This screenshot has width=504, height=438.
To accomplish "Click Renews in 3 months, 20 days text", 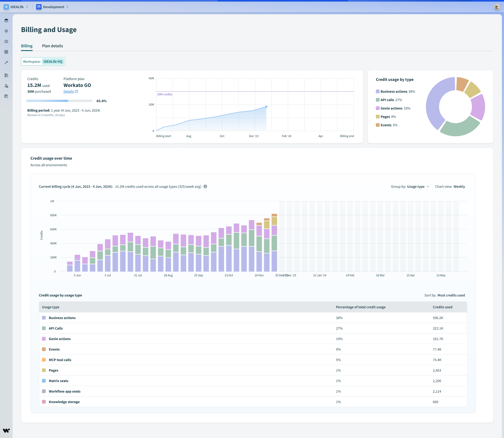I will (46, 115).
